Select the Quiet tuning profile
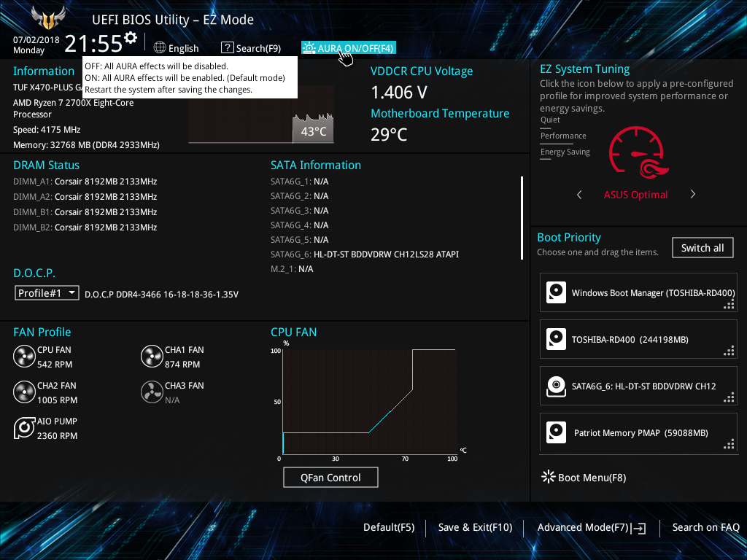747x560 pixels. (x=550, y=120)
